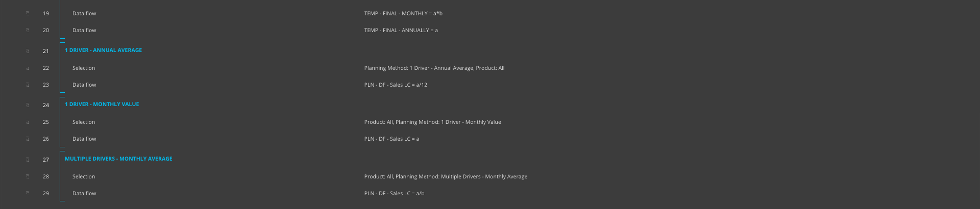Image resolution: width=980 pixels, height=209 pixels.
Task: Click drag handle icon on row 19
Action: 28,13
